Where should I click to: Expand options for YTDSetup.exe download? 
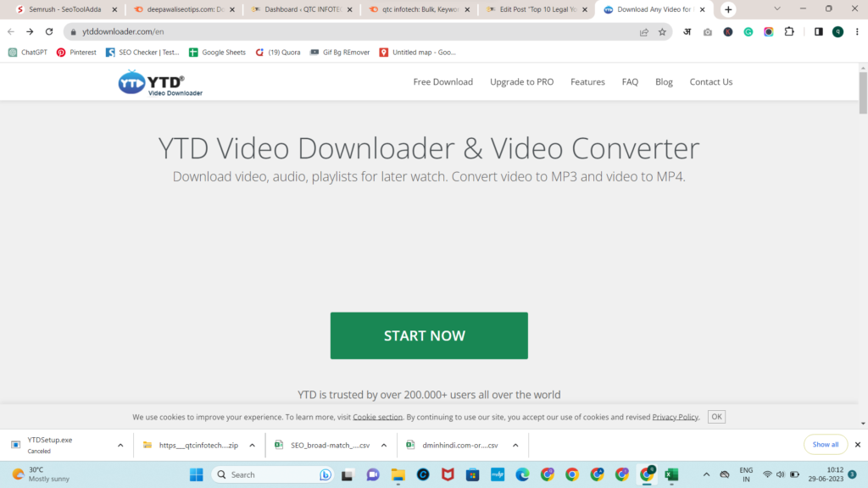pos(120,445)
